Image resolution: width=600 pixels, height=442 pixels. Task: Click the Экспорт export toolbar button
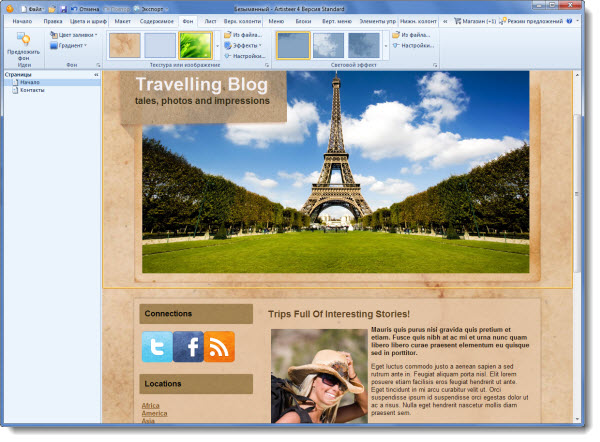click(150, 8)
